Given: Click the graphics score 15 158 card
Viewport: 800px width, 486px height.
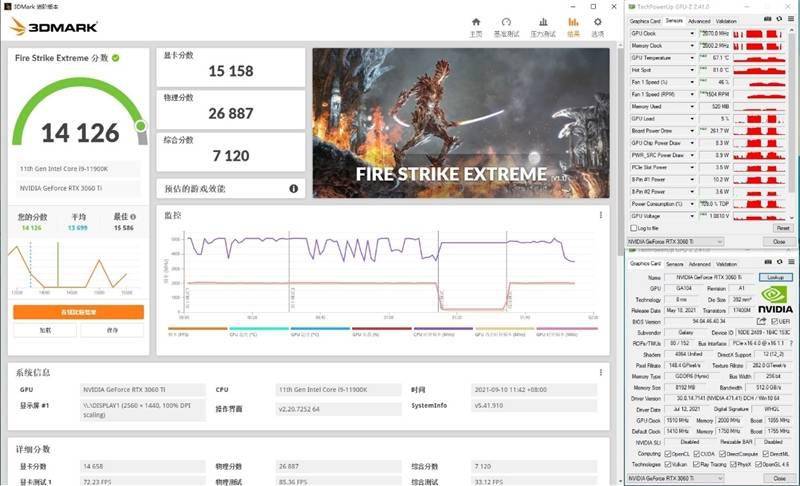Looking at the screenshot, I should (x=231, y=67).
